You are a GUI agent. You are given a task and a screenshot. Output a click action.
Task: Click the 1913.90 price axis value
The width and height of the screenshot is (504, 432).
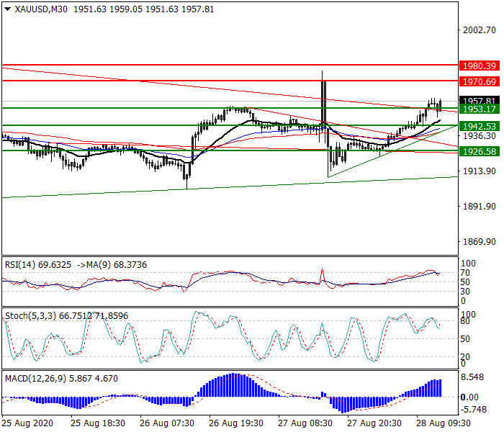pyautogui.click(x=480, y=171)
